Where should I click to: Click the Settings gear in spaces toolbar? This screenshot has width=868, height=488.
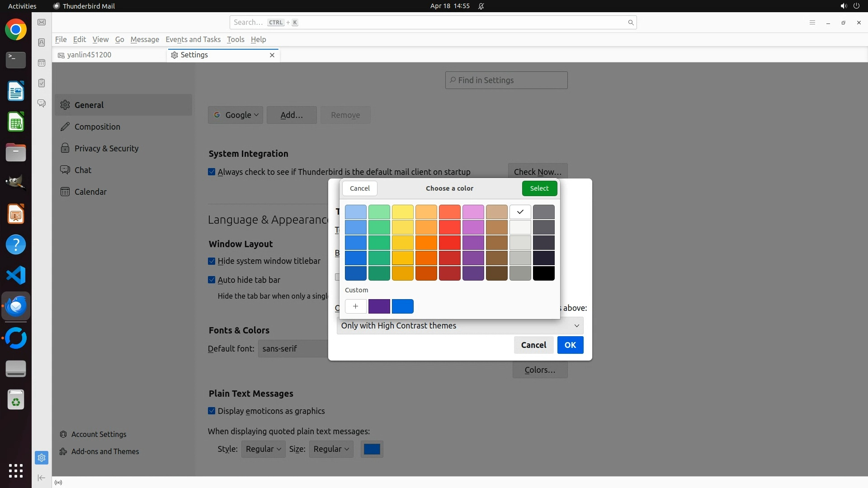pyautogui.click(x=42, y=458)
